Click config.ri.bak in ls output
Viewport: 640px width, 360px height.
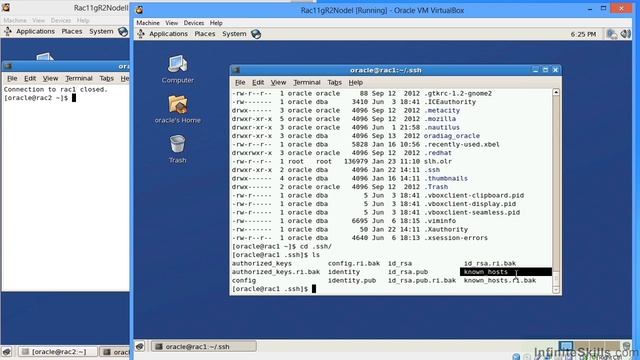[353, 264]
